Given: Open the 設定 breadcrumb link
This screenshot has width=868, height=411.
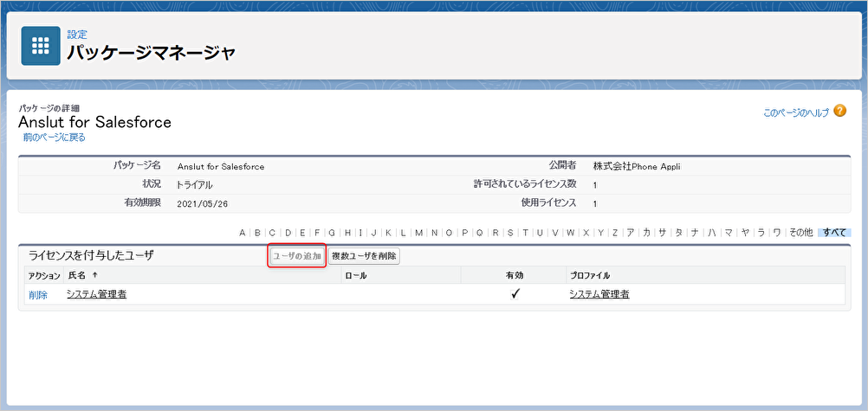Looking at the screenshot, I should pyautogui.click(x=77, y=35).
